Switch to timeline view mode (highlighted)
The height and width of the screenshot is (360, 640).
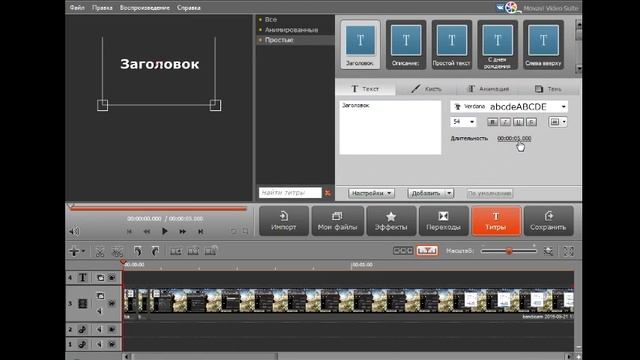(x=427, y=251)
